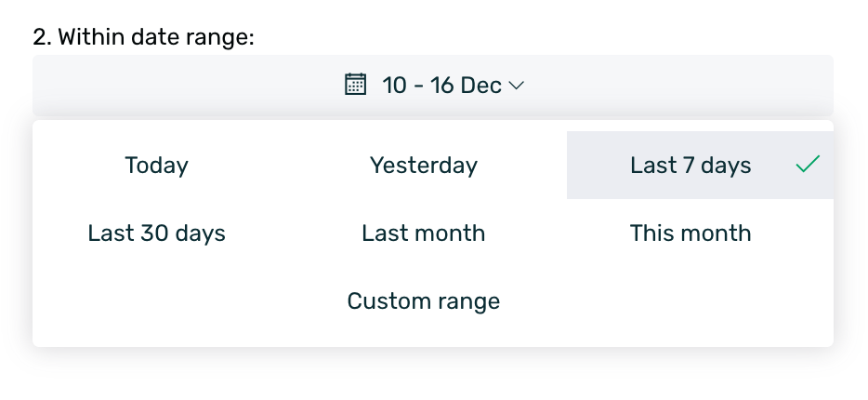Select the Last 7 days option
Viewport: 868px width, 400px height.
(x=690, y=166)
